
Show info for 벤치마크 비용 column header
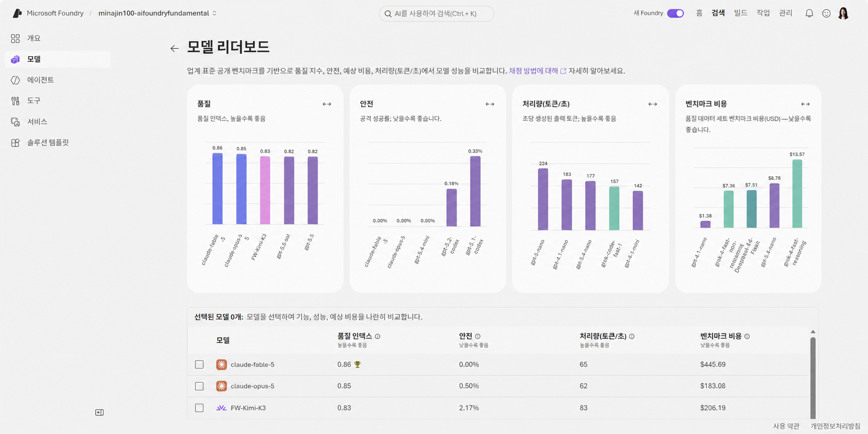coord(747,336)
